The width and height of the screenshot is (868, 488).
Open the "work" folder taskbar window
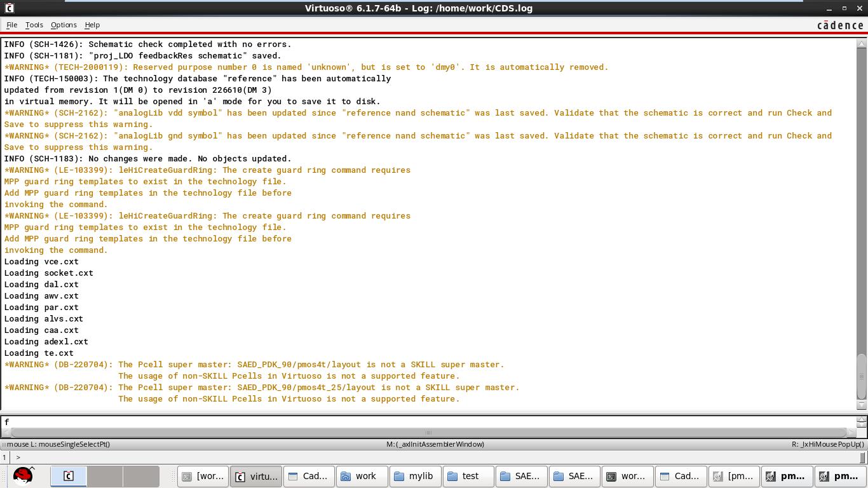coord(362,476)
